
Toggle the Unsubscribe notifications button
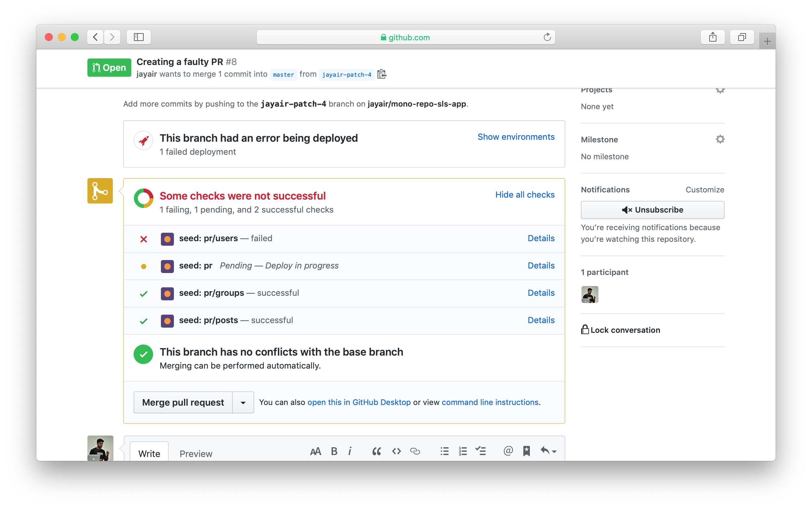click(652, 210)
